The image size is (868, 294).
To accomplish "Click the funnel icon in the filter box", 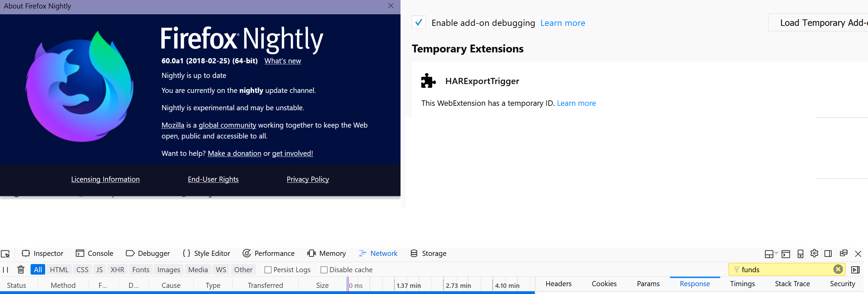I will pos(737,269).
